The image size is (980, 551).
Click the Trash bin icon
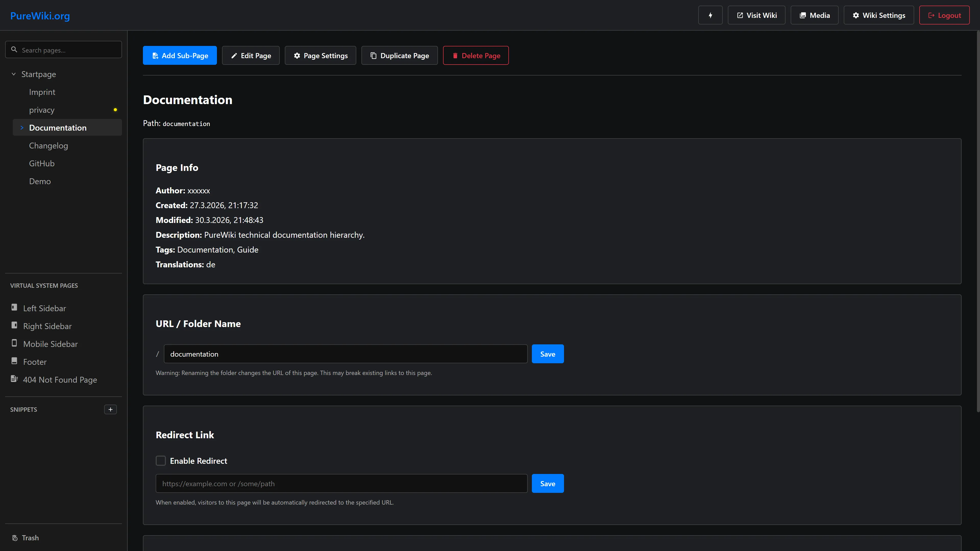coord(15,538)
